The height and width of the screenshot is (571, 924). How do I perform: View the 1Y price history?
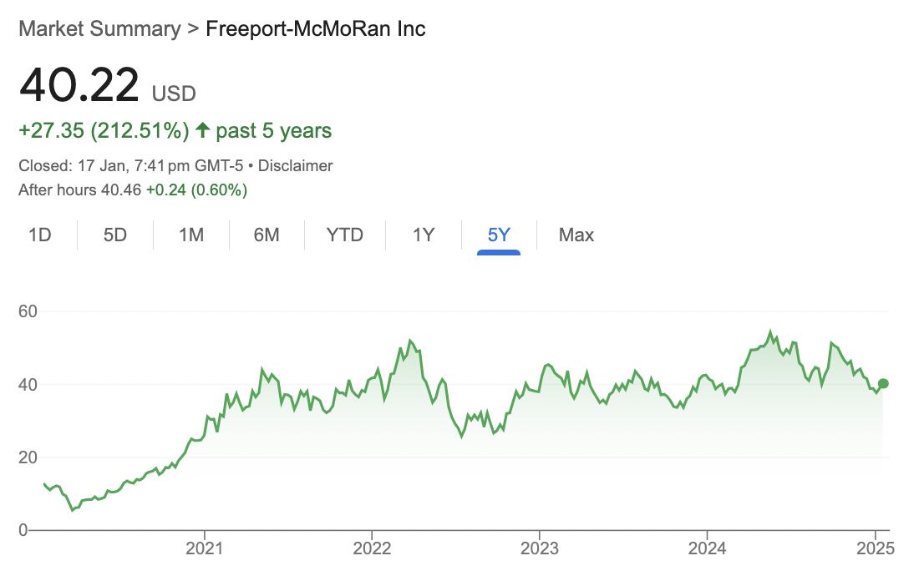424,235
